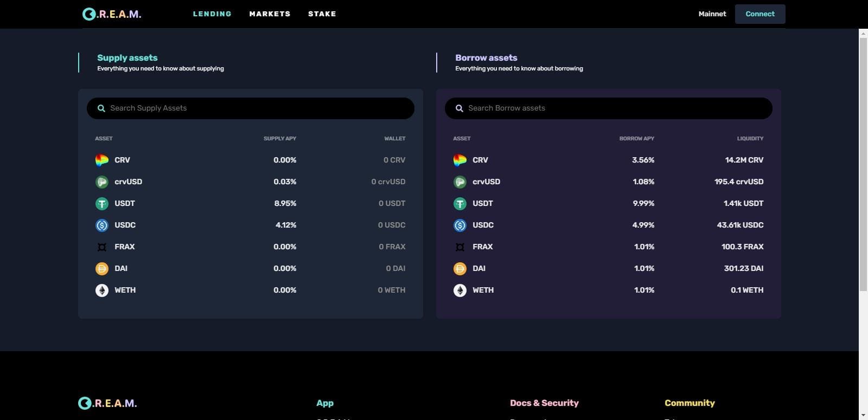Open the LENDING tab
Viewport: 868px width, 420px height.
212,14
